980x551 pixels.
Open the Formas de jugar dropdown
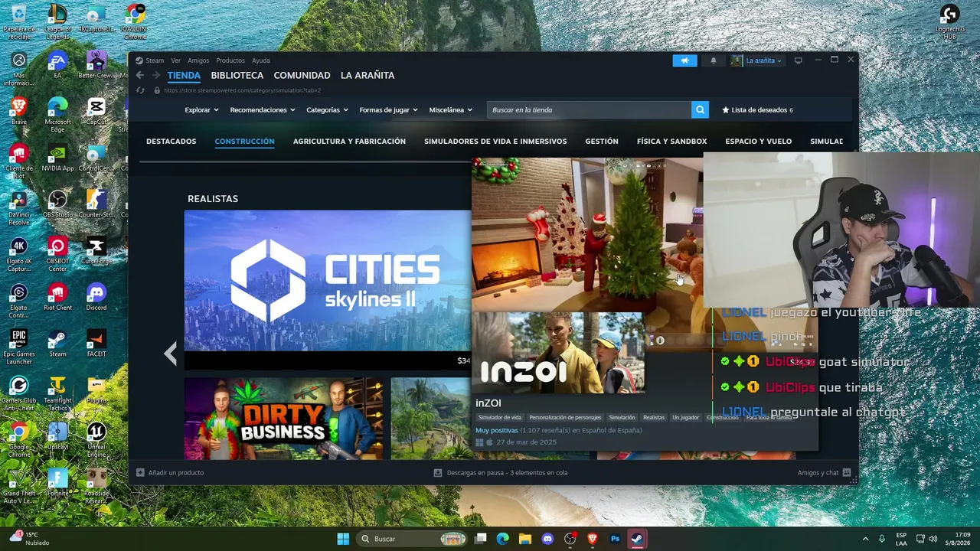pyautogui.click(x=388, y=110)
